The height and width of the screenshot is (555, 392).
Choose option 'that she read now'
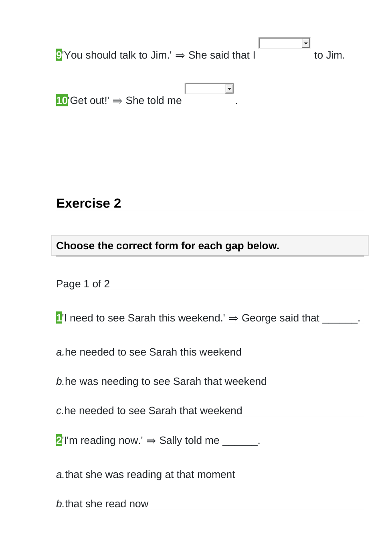click(106, 504)
